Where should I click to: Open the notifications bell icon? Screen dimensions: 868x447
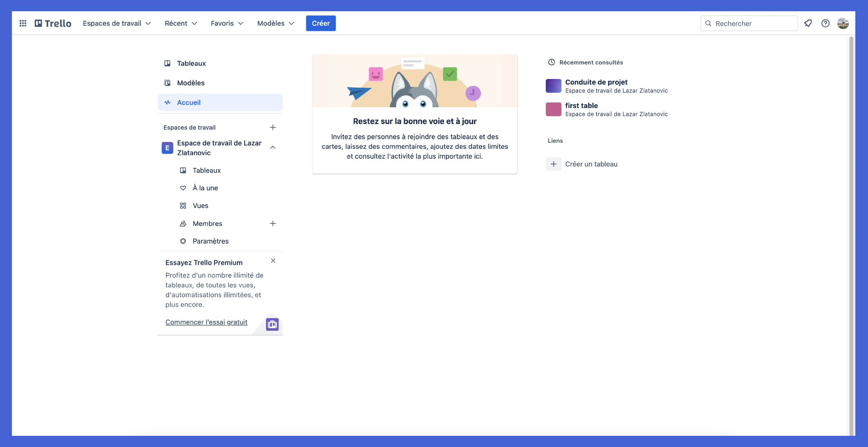[x=808, y=23]
